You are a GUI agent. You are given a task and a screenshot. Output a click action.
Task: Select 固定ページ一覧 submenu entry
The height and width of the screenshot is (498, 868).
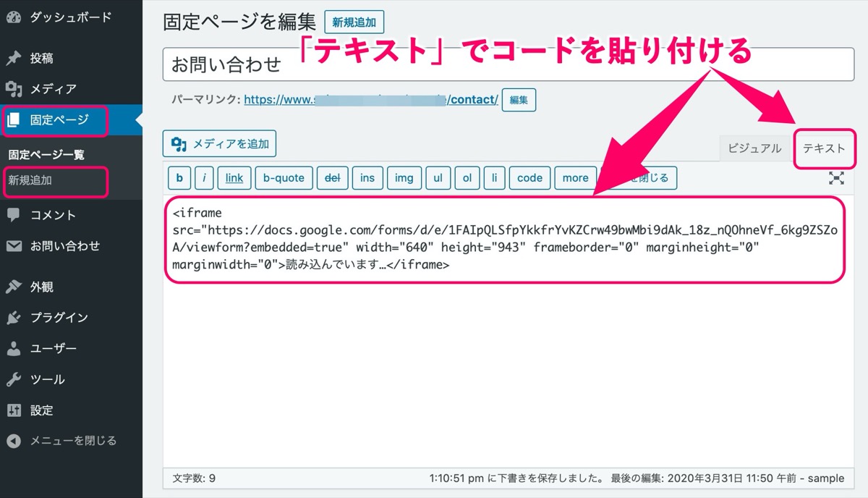coord(46,154)
